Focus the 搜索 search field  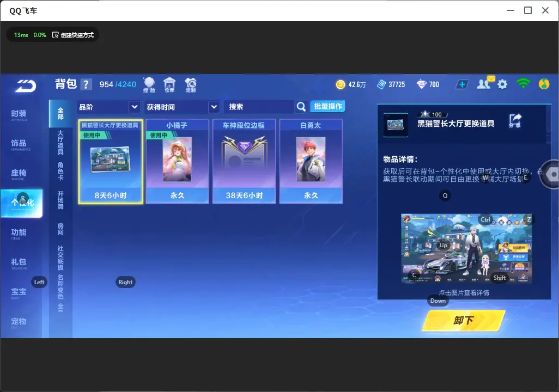[x=259, y=107]
